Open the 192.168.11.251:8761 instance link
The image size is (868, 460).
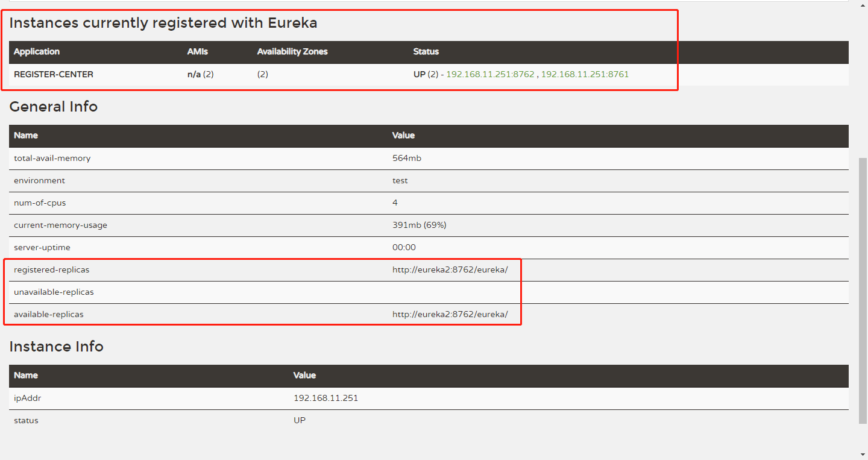(x=585, y=74)
